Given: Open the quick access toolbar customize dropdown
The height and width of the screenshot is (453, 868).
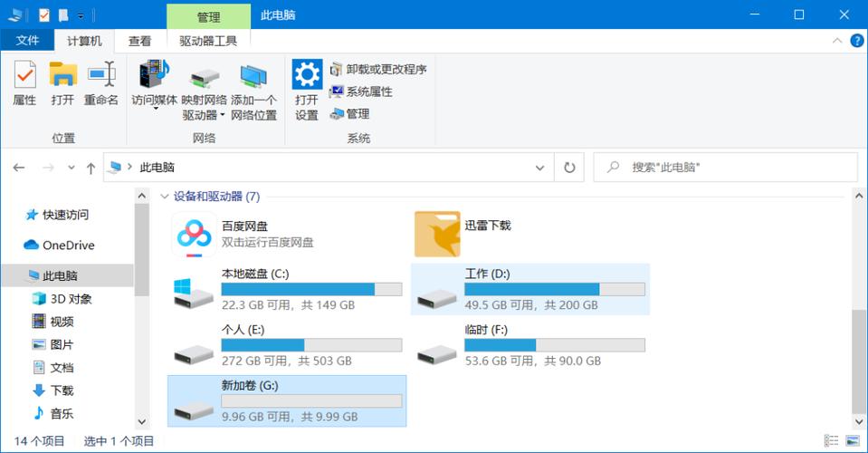Looking at the screenshot, I should pos(81,16).
